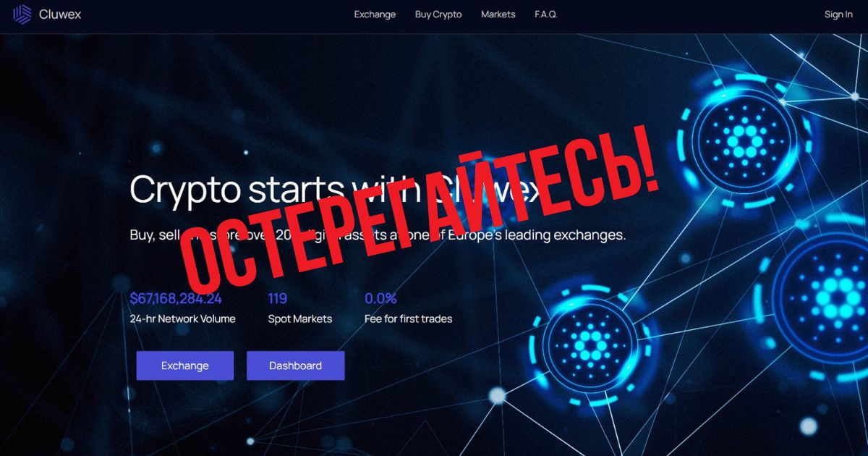Click the top-right Cardano coin graphic
This screenshot has width=868, height=456.
click(x=742, y=136)
